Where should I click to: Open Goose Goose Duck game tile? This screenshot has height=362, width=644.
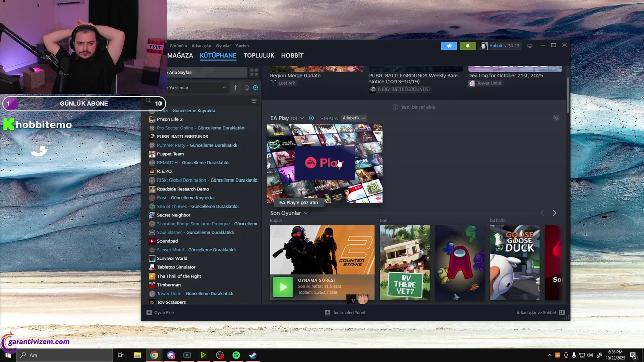click(x=515, y=262)
